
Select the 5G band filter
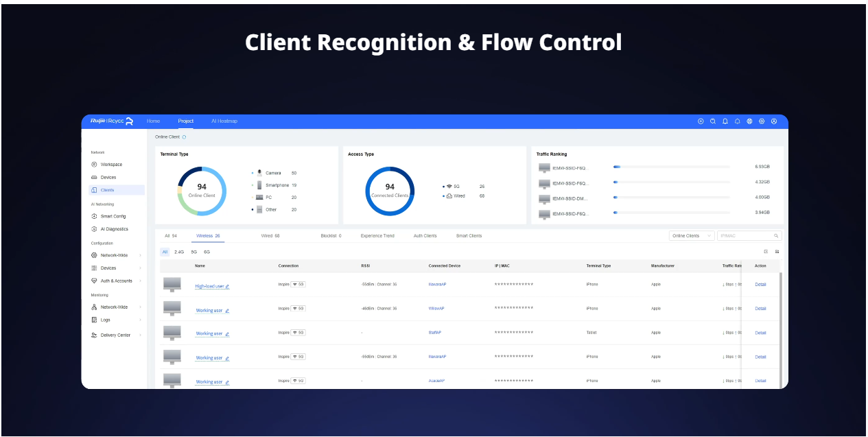[194, 252]
